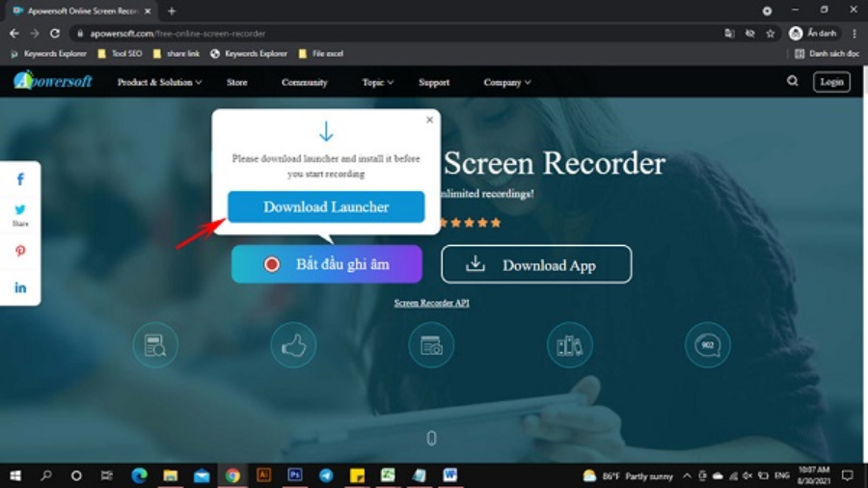Expand the Company dropdown
Viewport: 868px width, 488px height.
click(x=507, y=82)
